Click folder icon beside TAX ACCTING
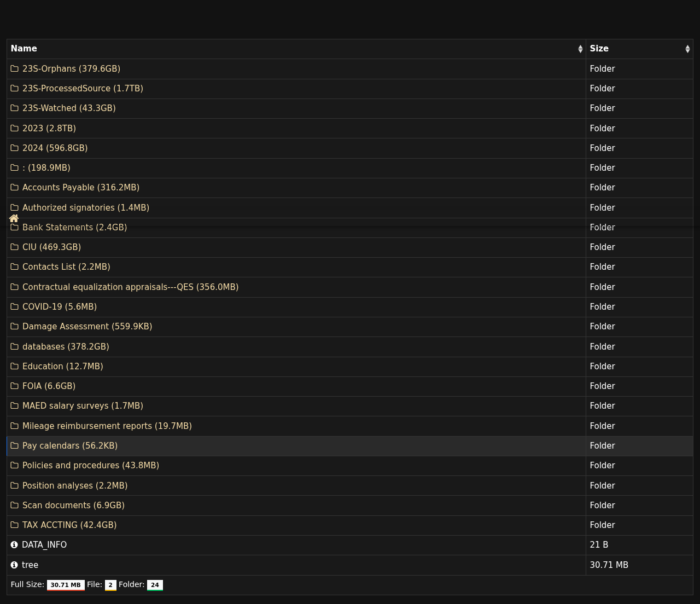 [15, 525]
